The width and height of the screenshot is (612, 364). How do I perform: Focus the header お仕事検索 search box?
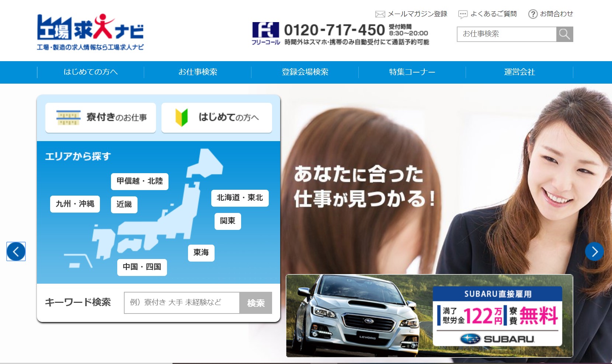click(x=507, y=34)
